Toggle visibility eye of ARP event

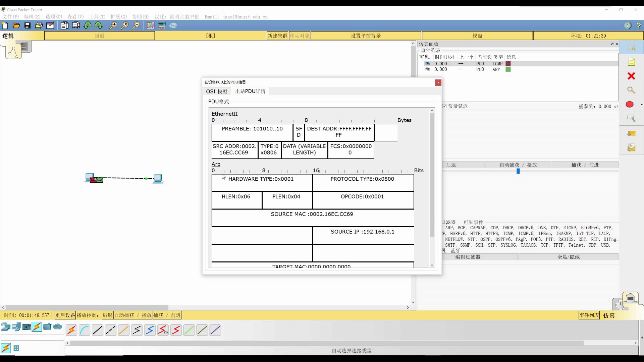pos(427,69)
